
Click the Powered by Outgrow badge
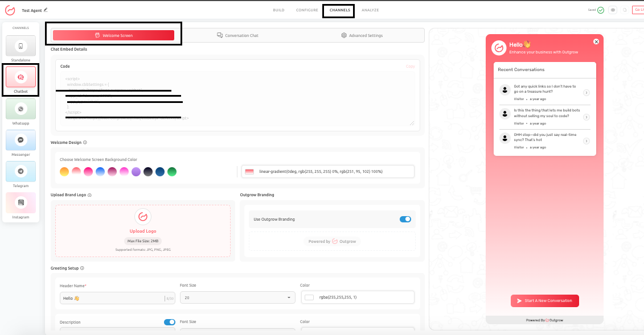pyautogui.click(x=333, y=242)
